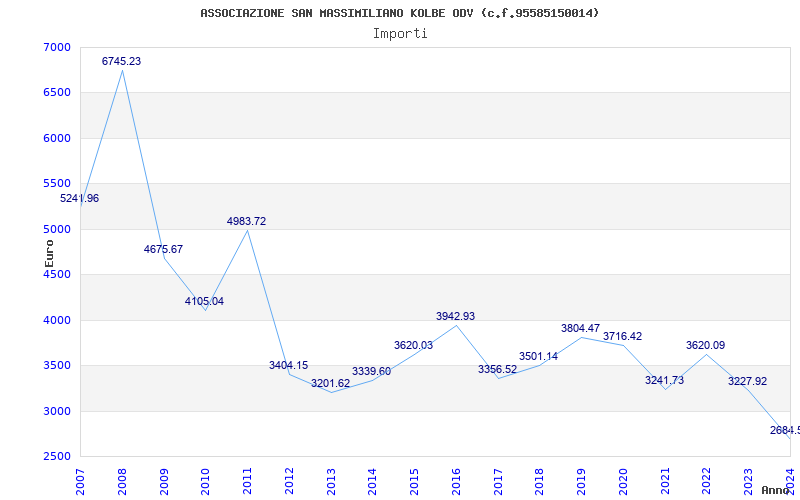This screenshot has width=800, height=500.
Task: Click the 2015 year label
Action: coord(414,482)
